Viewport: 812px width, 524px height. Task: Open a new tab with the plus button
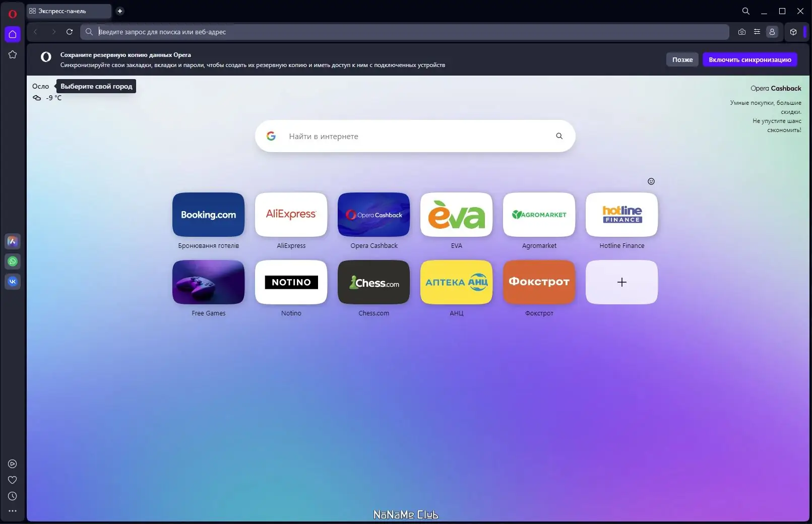click(120, 11)
